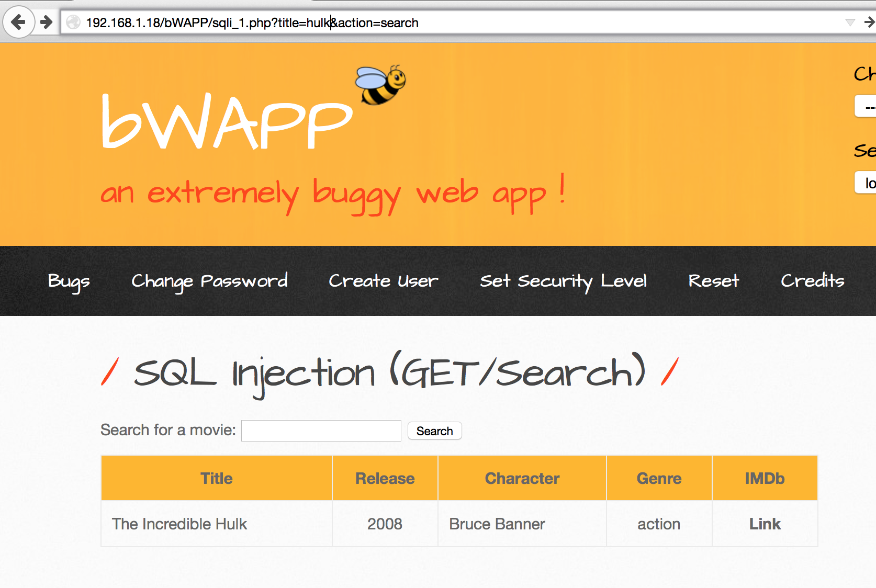This screenshot has height=588, width=876.
Task: Click the 'Search for a movie:' label
Action: (x=168, y=430)
